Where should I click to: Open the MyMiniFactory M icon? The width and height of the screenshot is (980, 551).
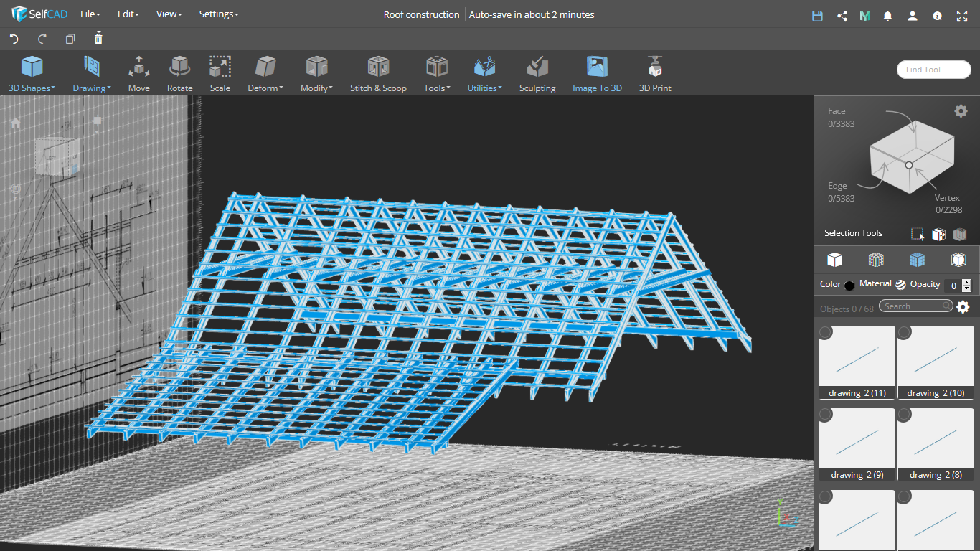click(865, 15)
